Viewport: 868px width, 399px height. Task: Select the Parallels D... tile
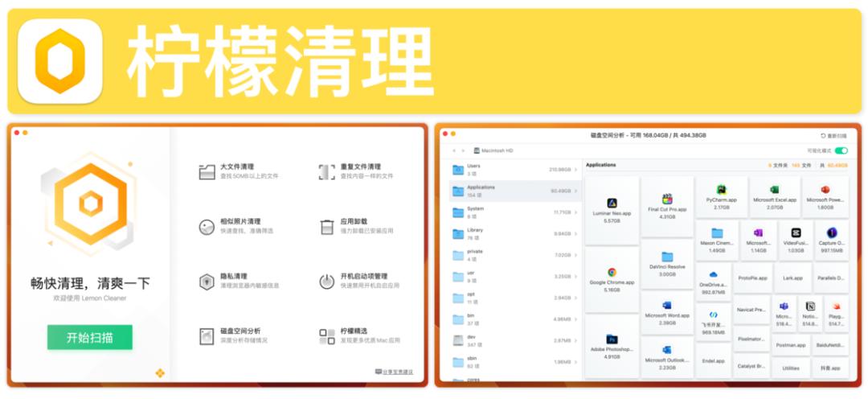coord(831,278)
